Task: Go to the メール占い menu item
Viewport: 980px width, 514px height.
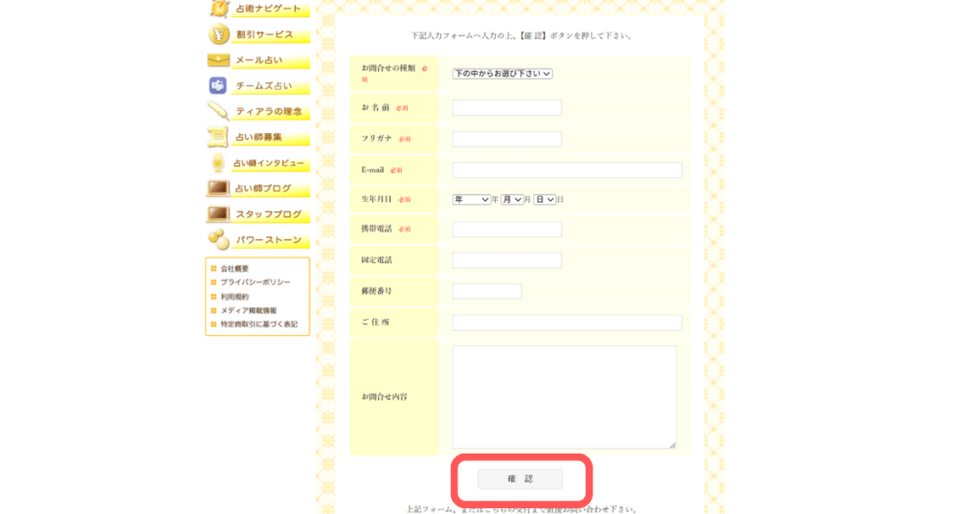Action: tap(270, 60)
